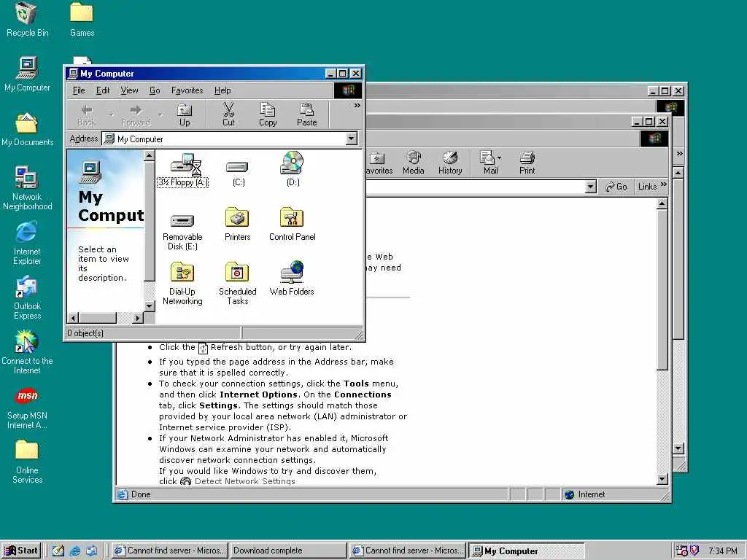Show more My Computer toolbar buttons chevron
The width and height of the screenshot is (747, 560).
click(357, 106)
